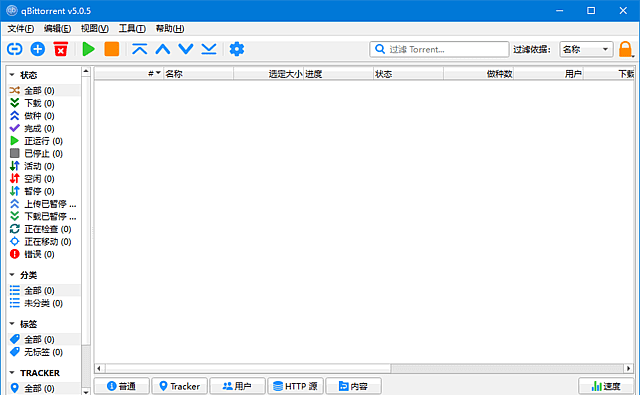Move torrent down in queue
The width and height of the screenshot is (640, 395).
click(x=186, y=49)
